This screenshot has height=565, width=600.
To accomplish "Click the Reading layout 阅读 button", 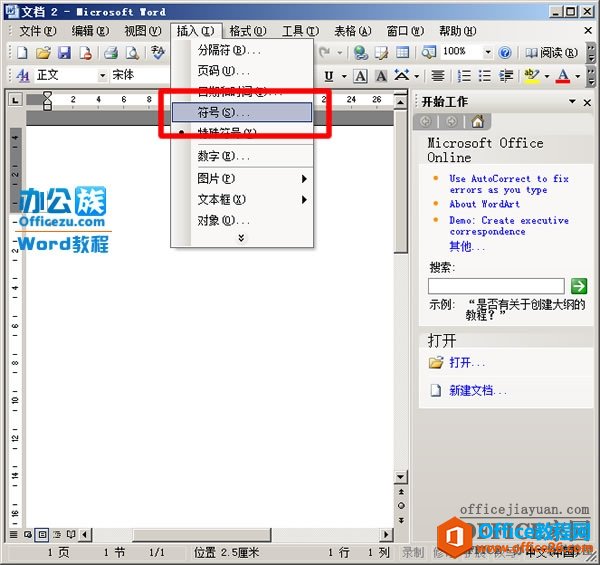I will (x=551, y=53).
